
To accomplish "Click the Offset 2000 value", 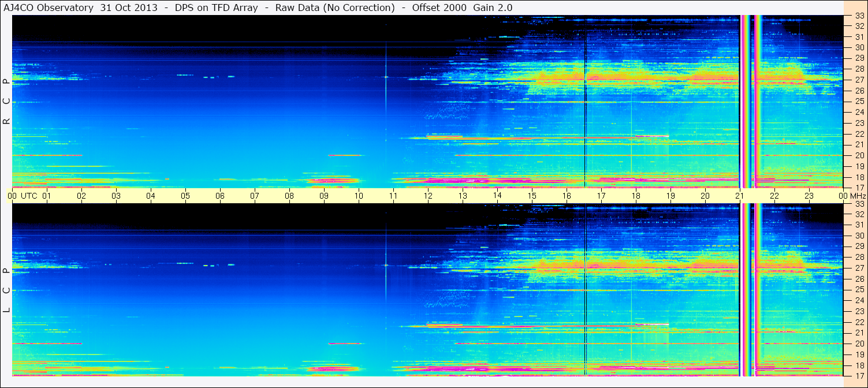I will click(x=439, y=8).
